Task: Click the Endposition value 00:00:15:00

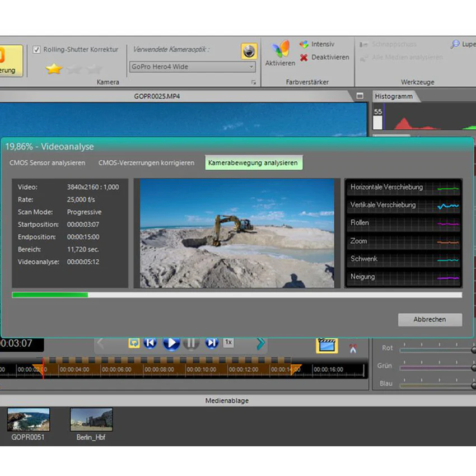Action: click(x=83, y=237)
